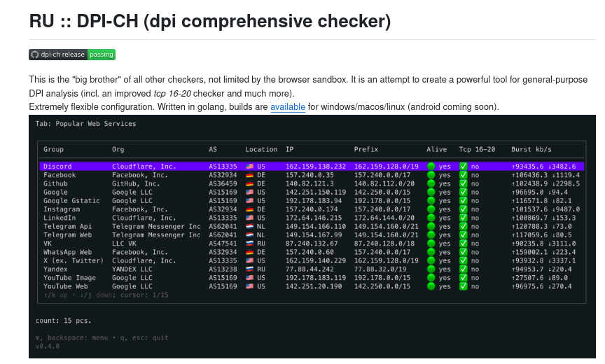Click the green checkmark in Telegram Web row

coord(464,234)
